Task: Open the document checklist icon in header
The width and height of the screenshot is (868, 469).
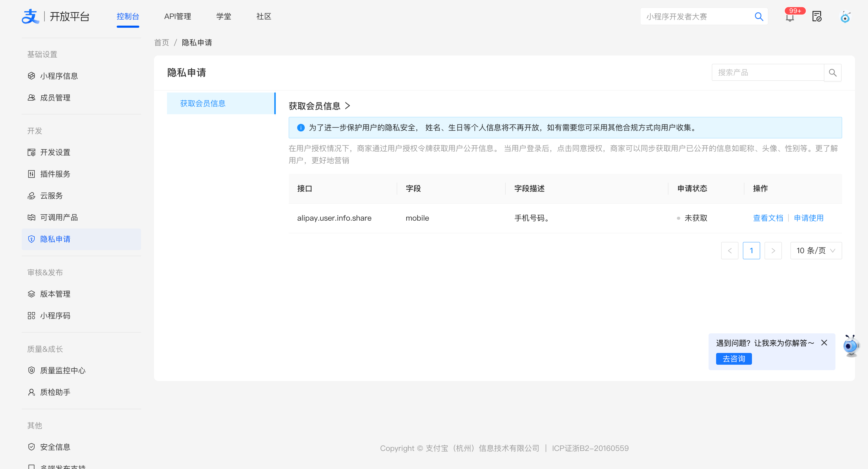Action: [x=817, y=16]
